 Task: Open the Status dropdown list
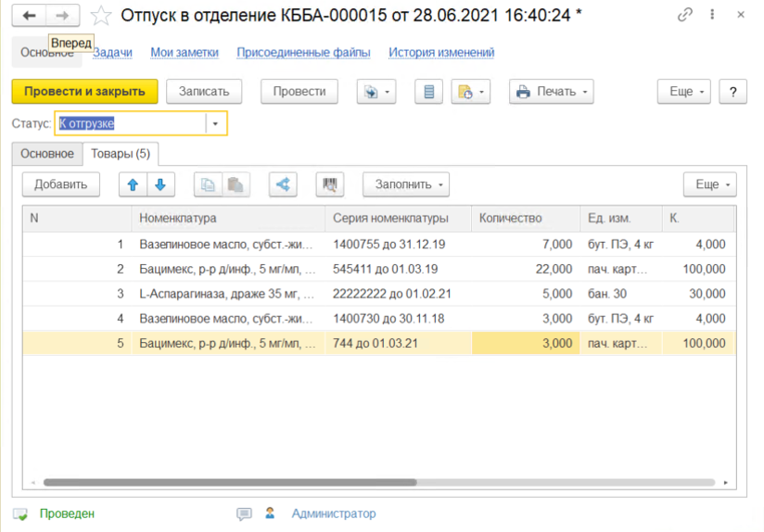click(216, 123)
